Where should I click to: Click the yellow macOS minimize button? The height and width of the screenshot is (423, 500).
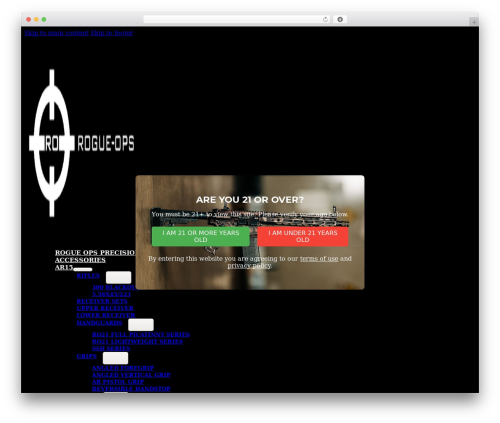[x=36, y=19]
